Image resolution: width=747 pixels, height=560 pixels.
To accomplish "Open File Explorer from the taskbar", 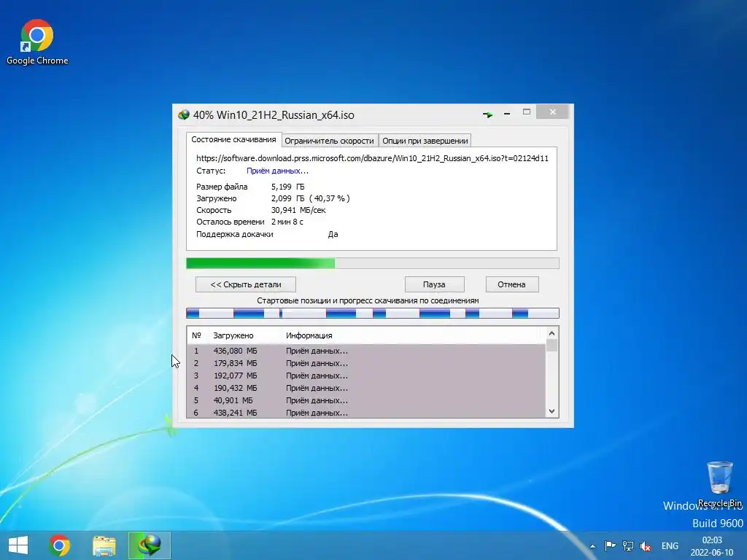I will 104,545.
